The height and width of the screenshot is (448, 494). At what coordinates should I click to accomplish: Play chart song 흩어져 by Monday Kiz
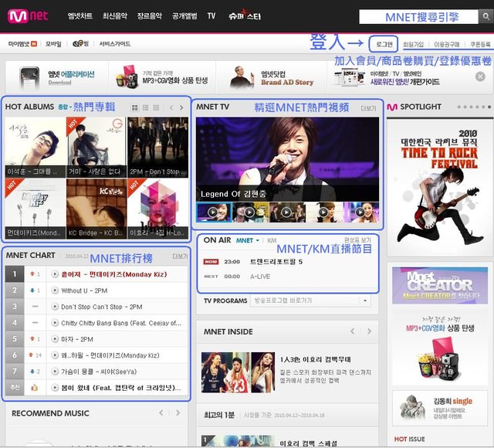(x=55, y=274)
